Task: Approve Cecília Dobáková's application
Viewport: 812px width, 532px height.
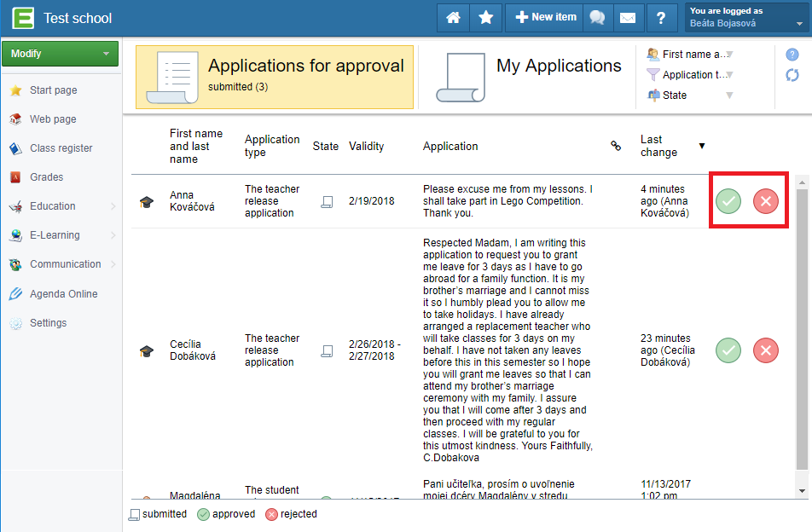Action: coord(728,350)
